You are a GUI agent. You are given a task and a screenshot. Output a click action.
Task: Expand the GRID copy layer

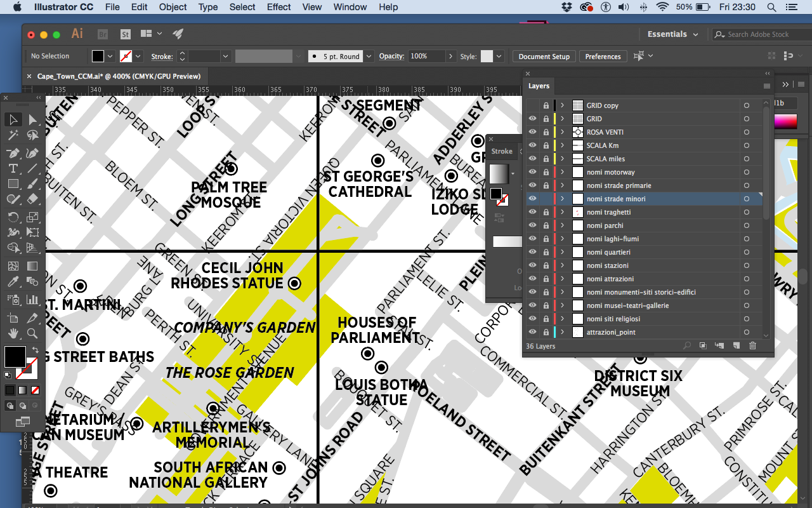[x=562, y=105]
